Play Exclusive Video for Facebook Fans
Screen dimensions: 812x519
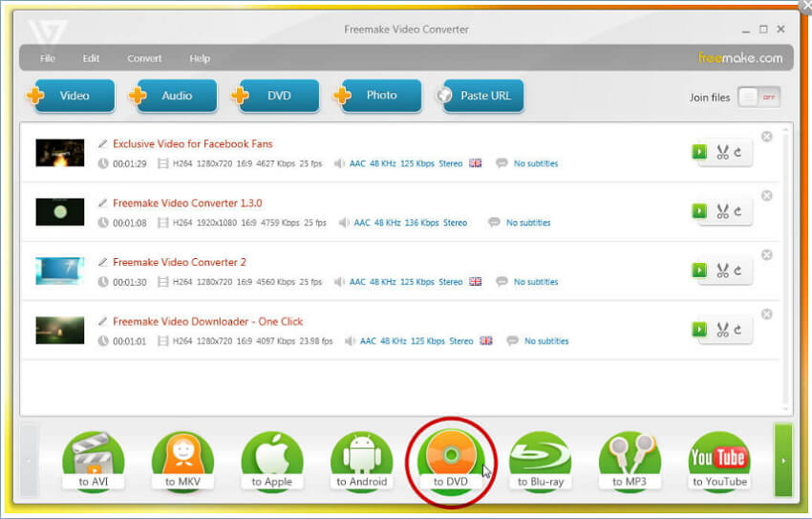point(699,152)
